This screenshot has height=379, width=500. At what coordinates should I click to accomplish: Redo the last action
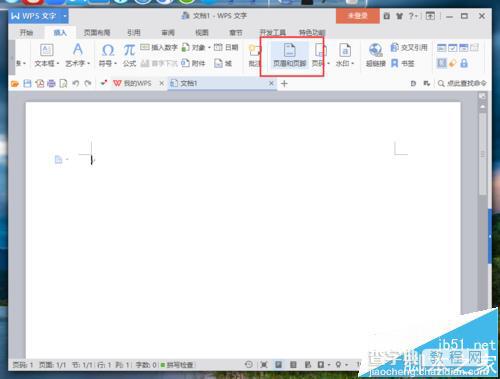(88, 83)
